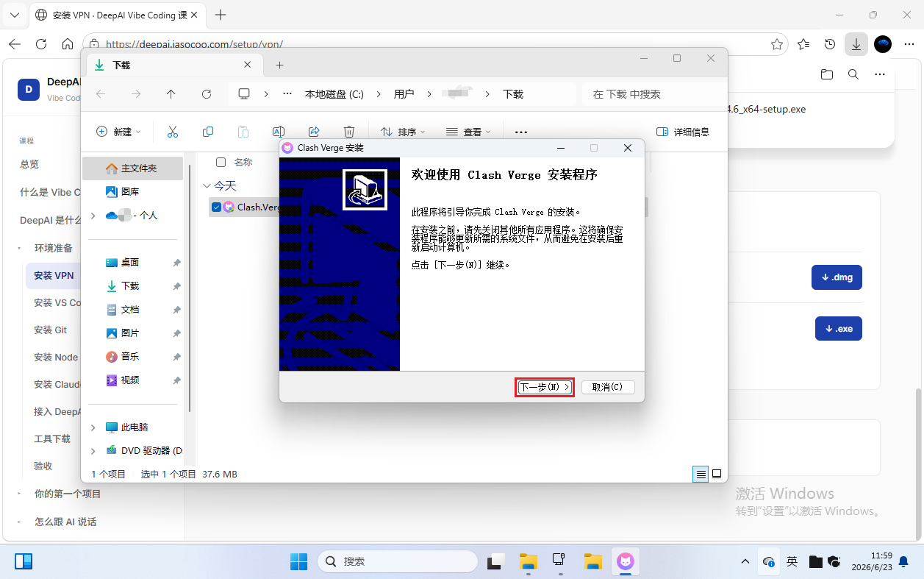Click the 在 下载 中搜索 search box
The image size is (924, 579).
point(651,94)
